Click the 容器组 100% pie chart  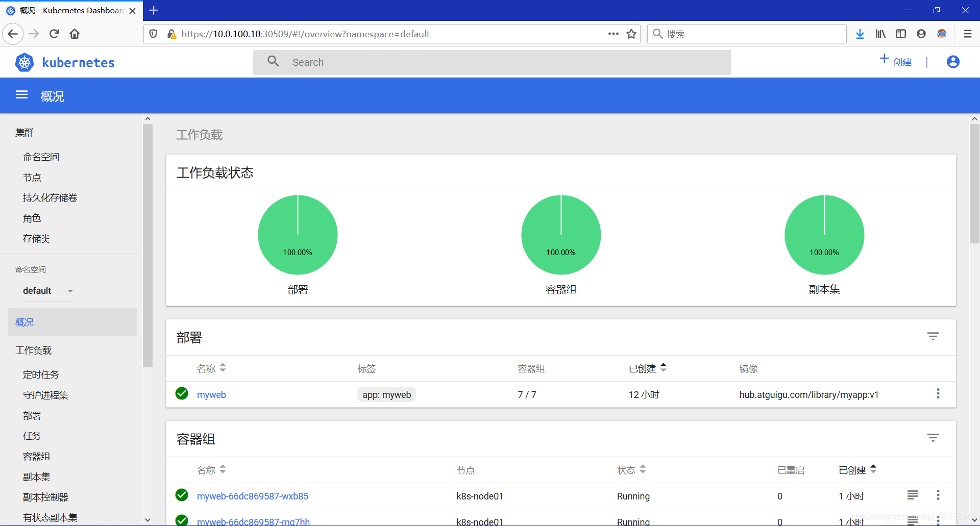tap(561, 235)
